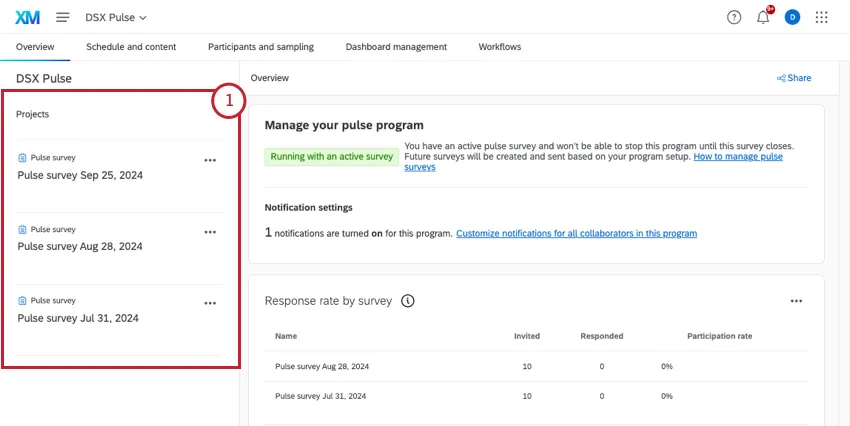
Task: Open the app switcher grid icon
Action: point(822,17)
